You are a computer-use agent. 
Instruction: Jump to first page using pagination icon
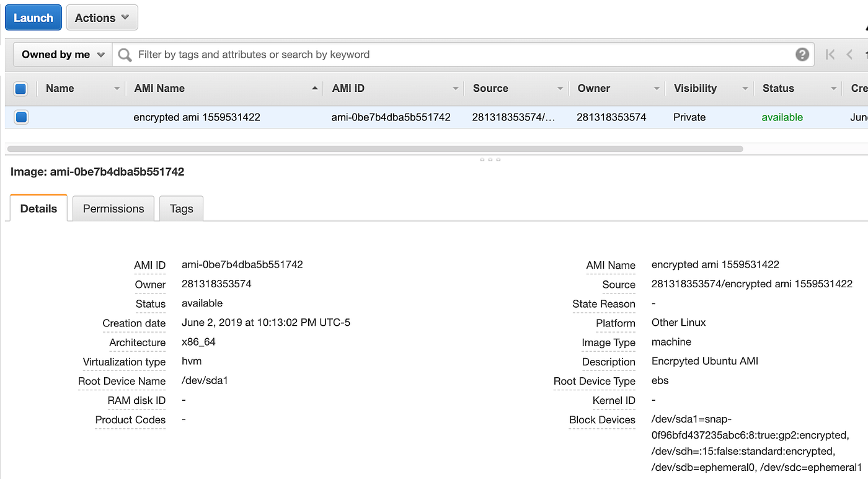click(x=830, y=55)
